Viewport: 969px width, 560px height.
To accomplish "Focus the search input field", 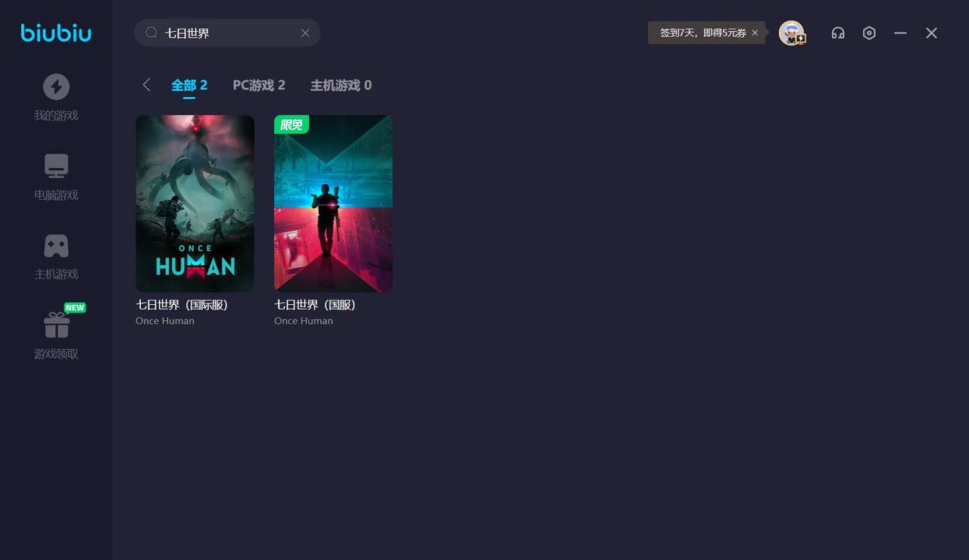I will pyautogui.click(x=227, y=33).
